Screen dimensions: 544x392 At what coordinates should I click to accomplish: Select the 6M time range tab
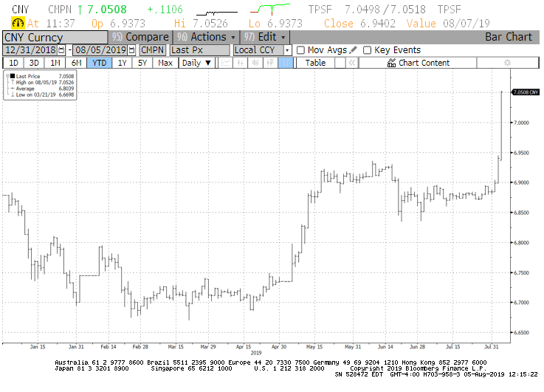(76, 63)
